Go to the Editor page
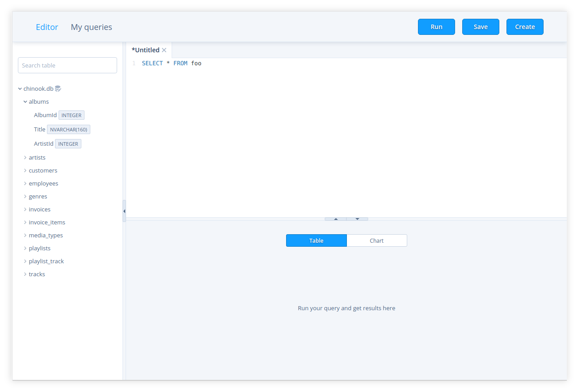This screenshot has height=392, width=578. click(x=47, y=27)
